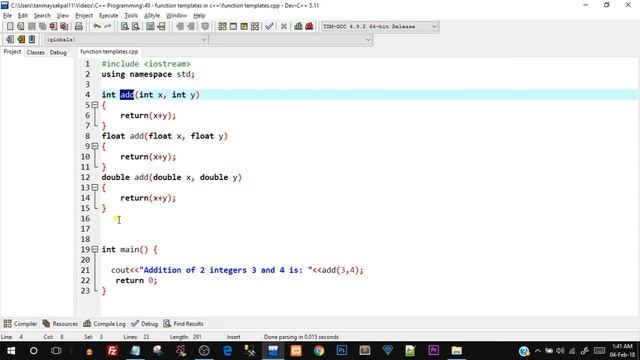
Task: Switch to the Project side tab
Action: 12,52
